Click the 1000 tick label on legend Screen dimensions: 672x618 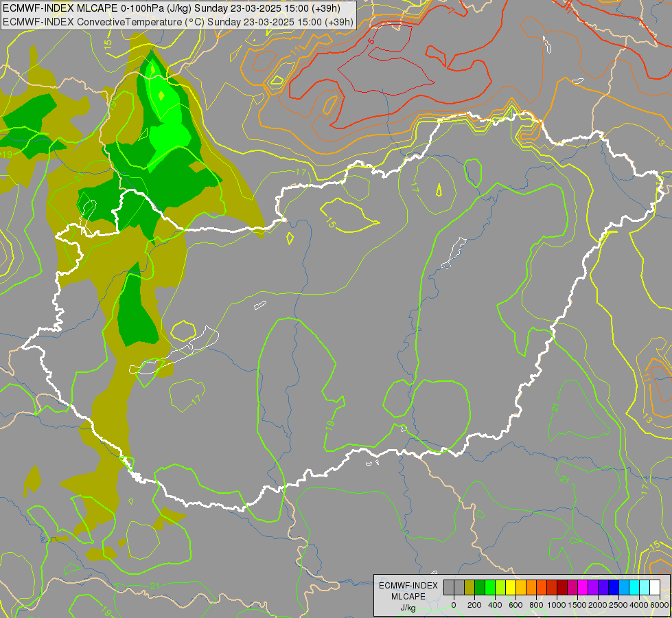tap(557, 605)
